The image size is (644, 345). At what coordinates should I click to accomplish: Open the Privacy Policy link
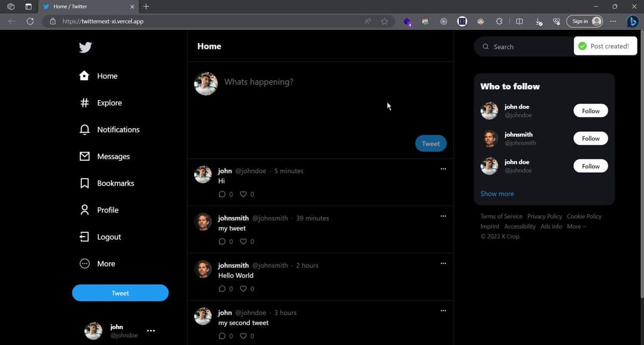544,216
